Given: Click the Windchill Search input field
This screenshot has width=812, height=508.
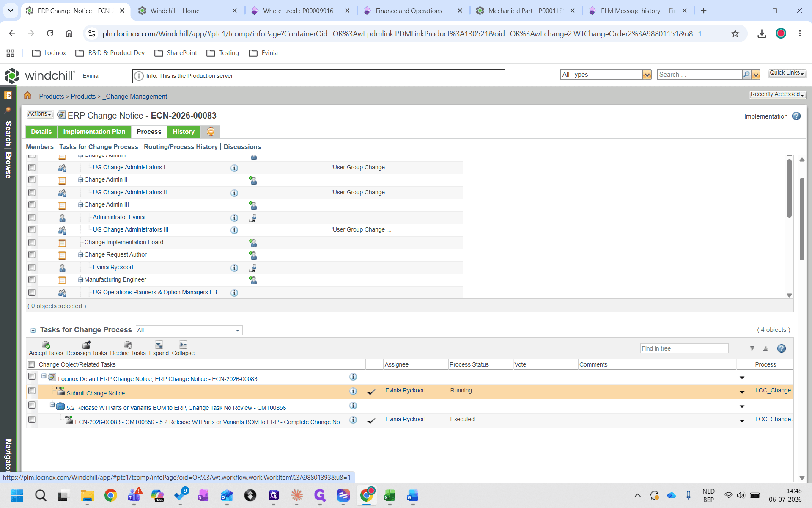Looking at the screenshot, I should [700, 75].
